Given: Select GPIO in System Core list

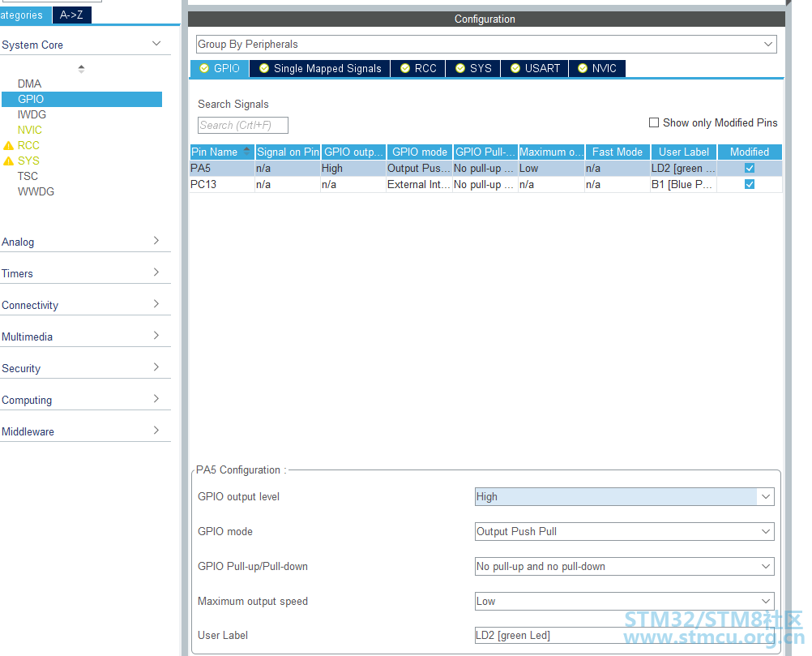Looking at the screenshot, I should tap(82, 100).
